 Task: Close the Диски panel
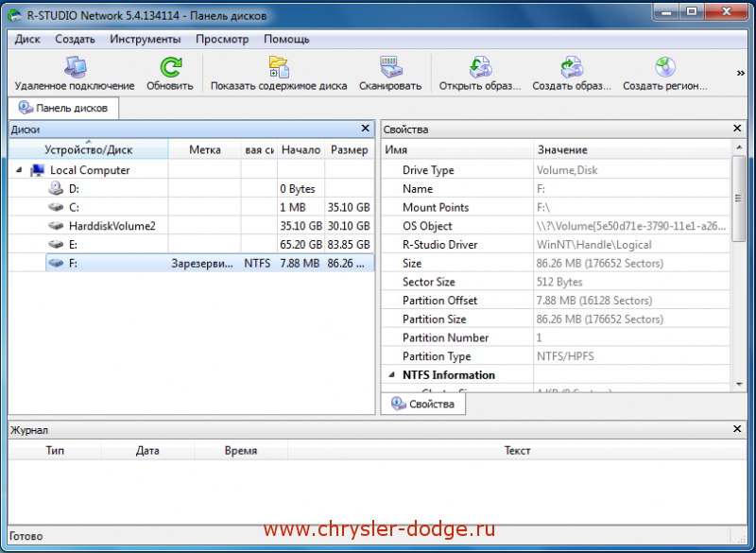(x=366, y=129)
